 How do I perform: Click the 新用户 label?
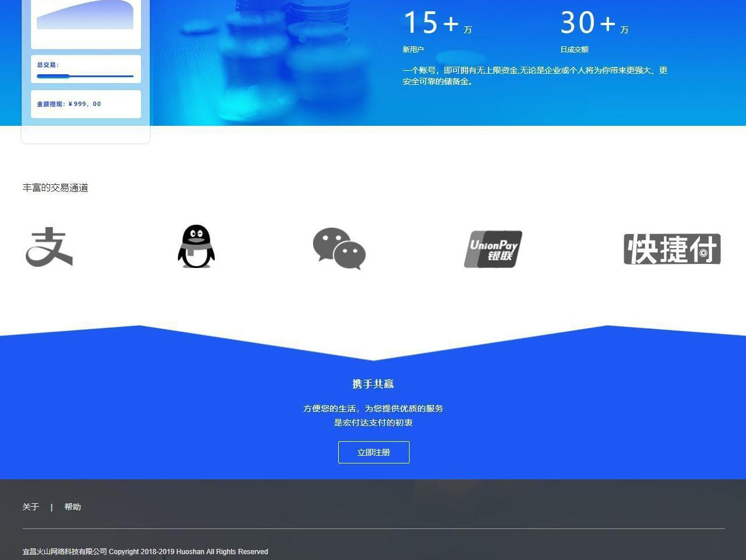tap(413, 50)
